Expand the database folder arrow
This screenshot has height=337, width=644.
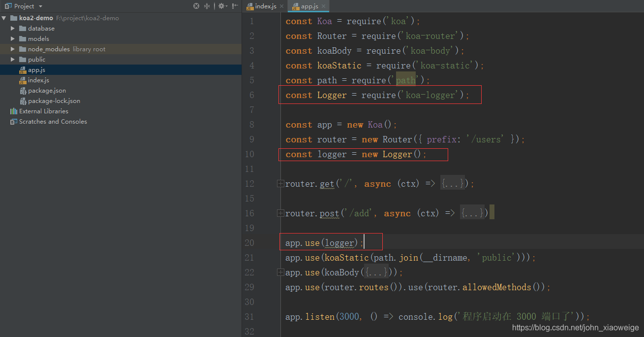(13, 29)
